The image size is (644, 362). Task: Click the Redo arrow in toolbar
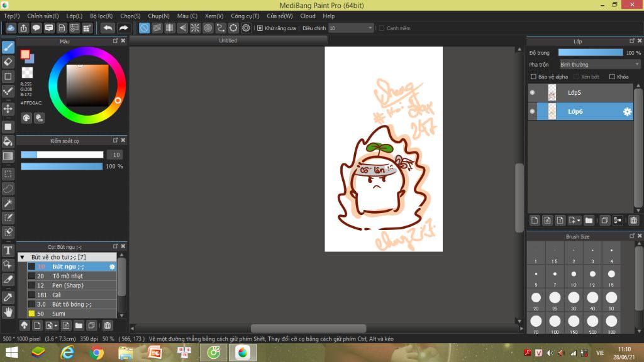123,28
